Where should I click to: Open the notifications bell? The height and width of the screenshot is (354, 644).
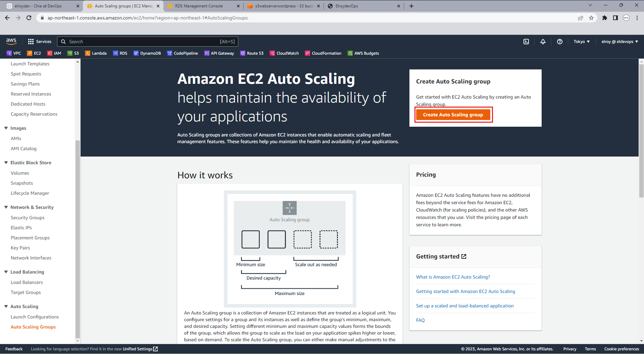(543, 42)
